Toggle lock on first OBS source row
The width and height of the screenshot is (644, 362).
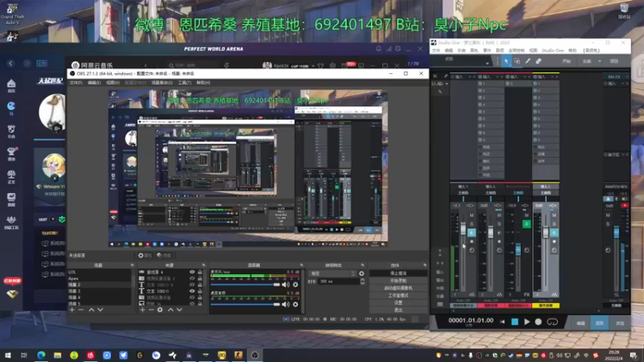coord(200,272)
